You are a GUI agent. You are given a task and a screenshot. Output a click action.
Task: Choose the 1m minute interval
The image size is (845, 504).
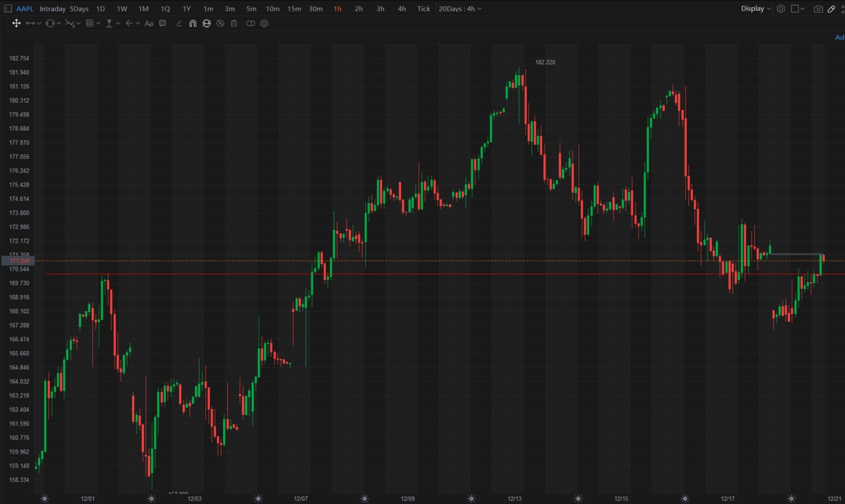point(208,9)
